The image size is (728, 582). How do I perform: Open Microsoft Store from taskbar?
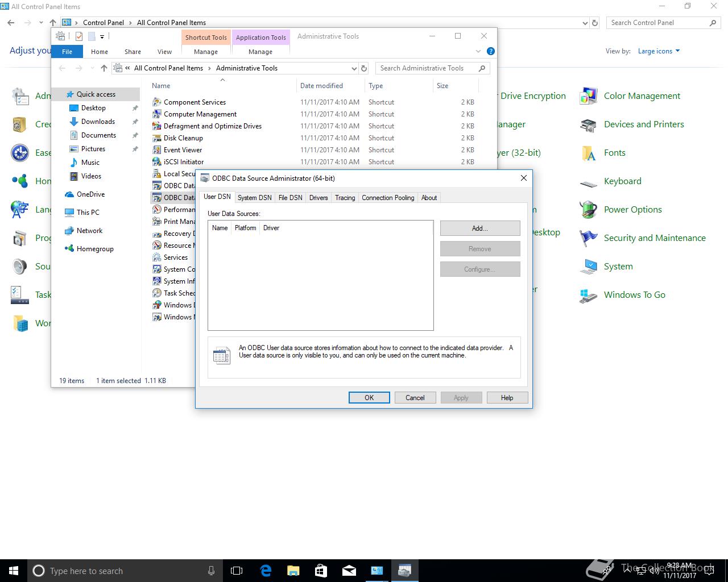point(321,571)
